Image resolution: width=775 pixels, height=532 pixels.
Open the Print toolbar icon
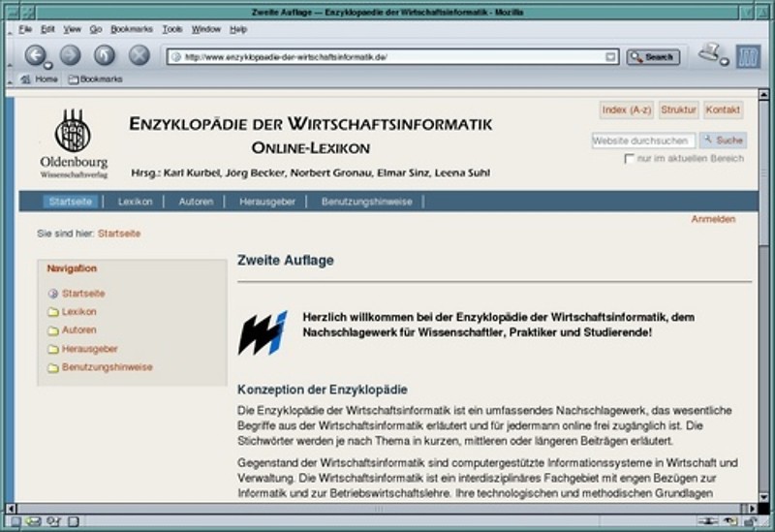click(709, 52)
